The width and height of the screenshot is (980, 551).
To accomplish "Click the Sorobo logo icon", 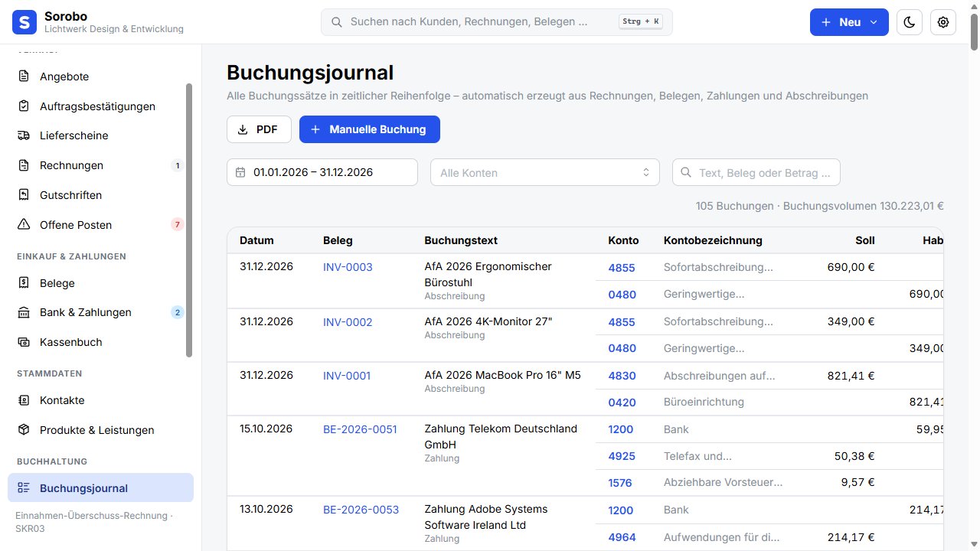I will (x=24, y=22).
